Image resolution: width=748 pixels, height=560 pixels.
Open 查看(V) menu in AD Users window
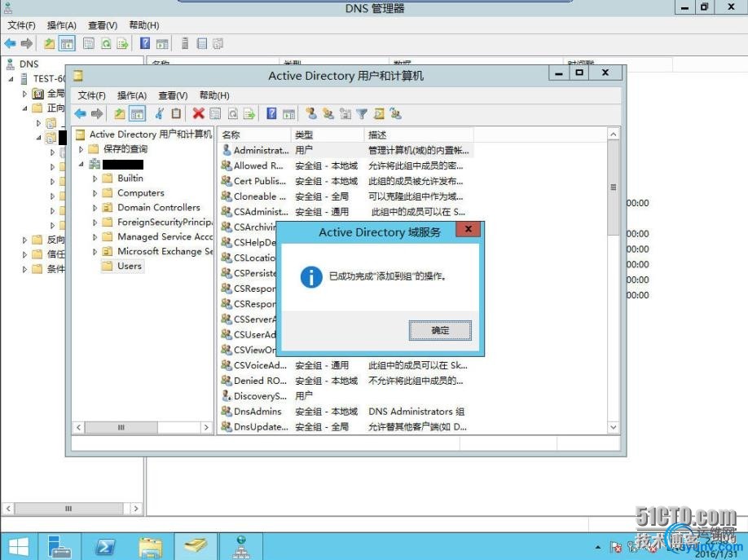pos(173,95)
